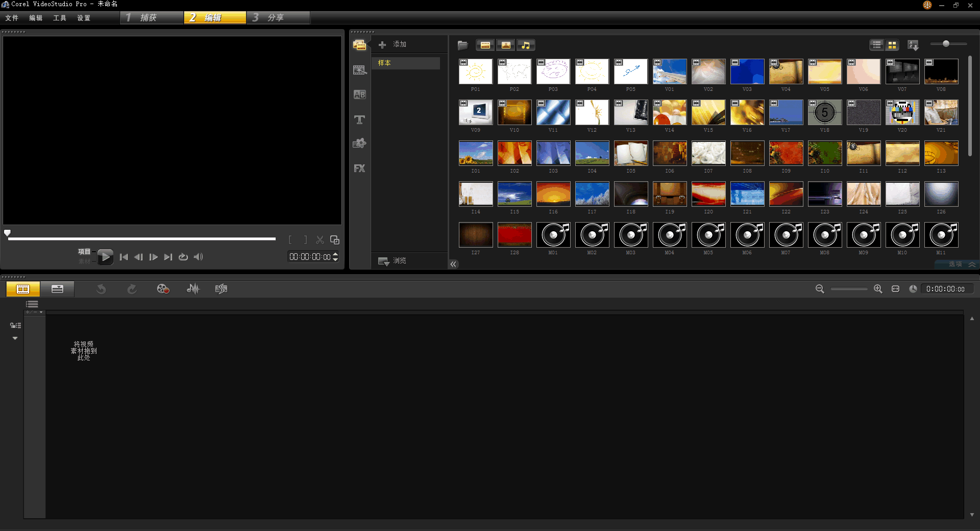
Task: Open the Sound Mixer tool
Action: point(193,289)
